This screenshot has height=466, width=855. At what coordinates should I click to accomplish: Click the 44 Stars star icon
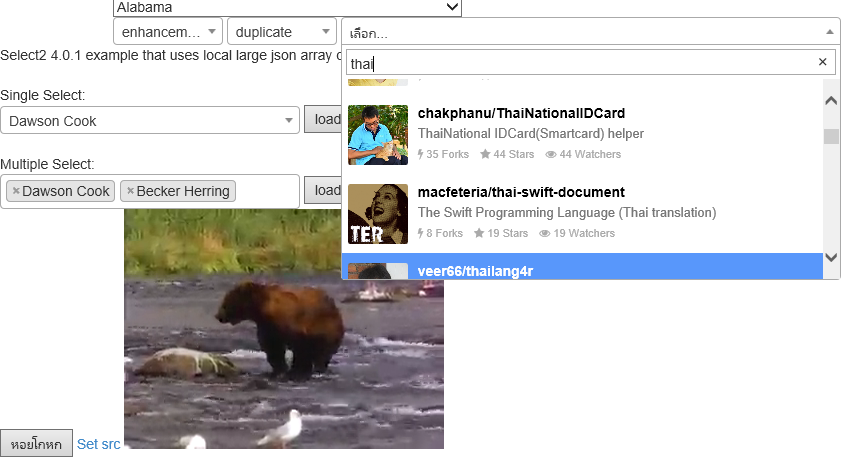coord(485,154)
